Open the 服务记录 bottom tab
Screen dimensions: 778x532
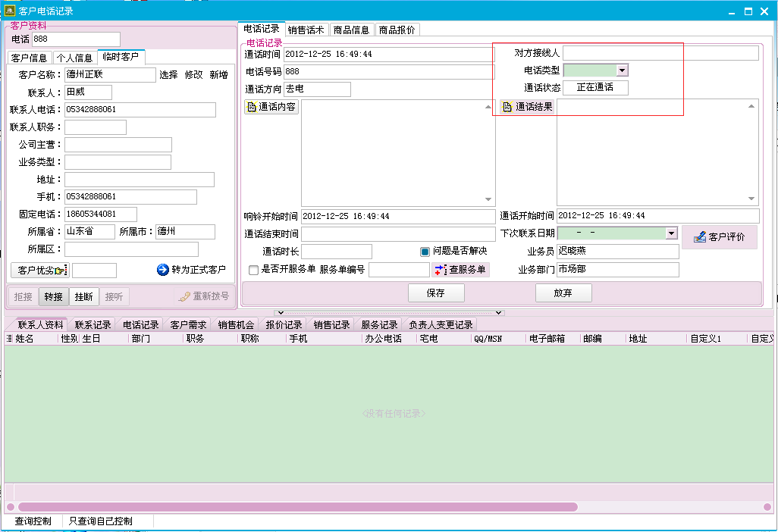coord(379,325)
